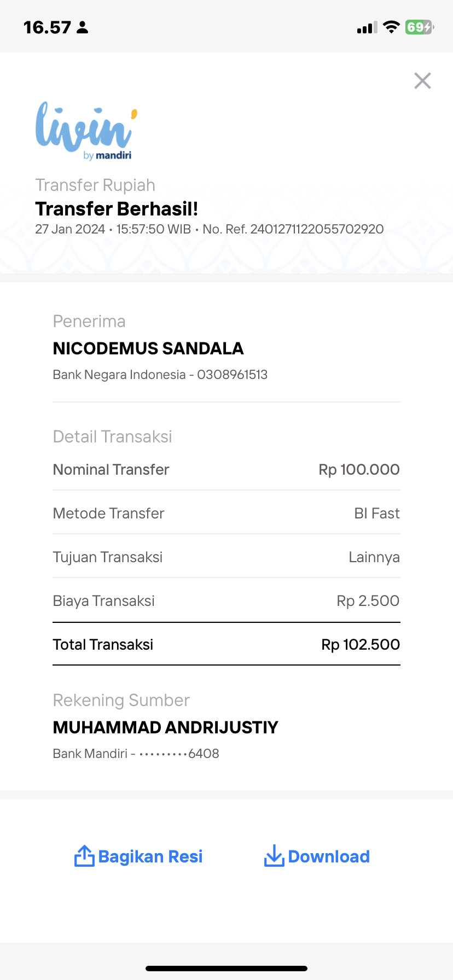Tap the battery indicator in status bar
The height and width of the screenshot is (980, 453).
pyautogui.click(x=419, y=27)
